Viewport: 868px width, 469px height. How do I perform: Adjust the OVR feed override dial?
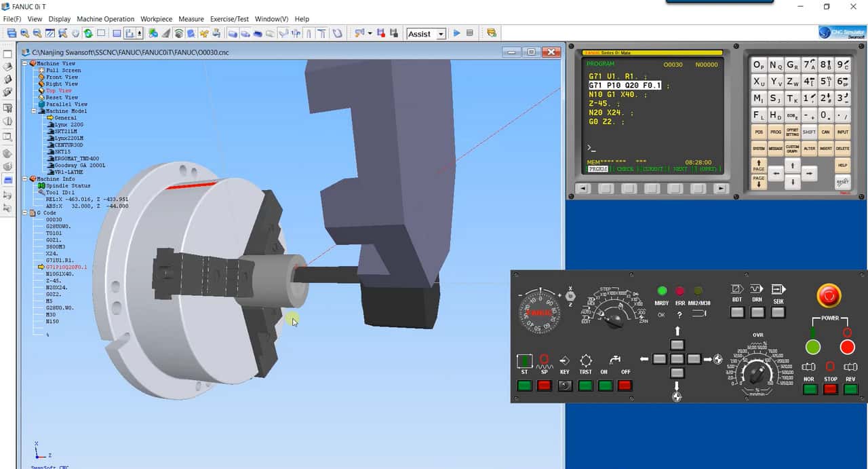pos(757,372)
